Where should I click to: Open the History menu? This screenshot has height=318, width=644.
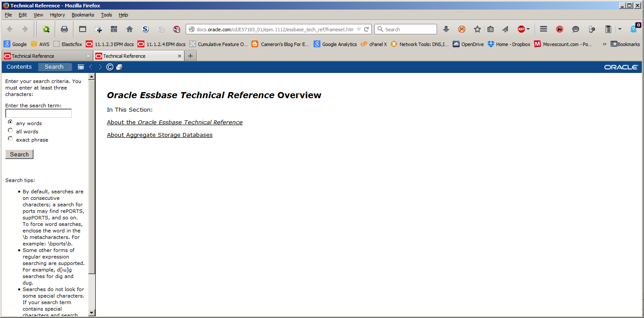(x=57, y=15)
